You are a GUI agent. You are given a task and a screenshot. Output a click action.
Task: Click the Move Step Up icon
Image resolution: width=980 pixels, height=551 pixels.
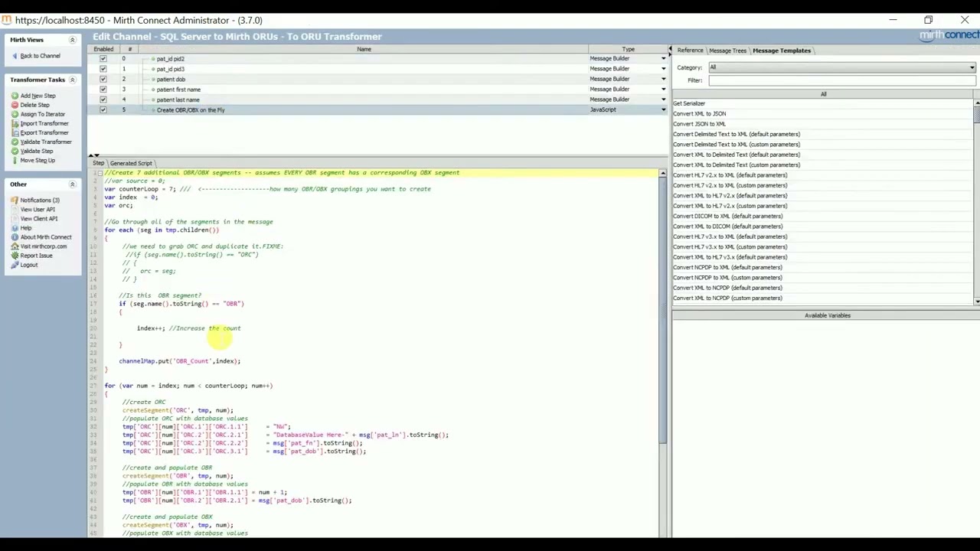[15, 160]
